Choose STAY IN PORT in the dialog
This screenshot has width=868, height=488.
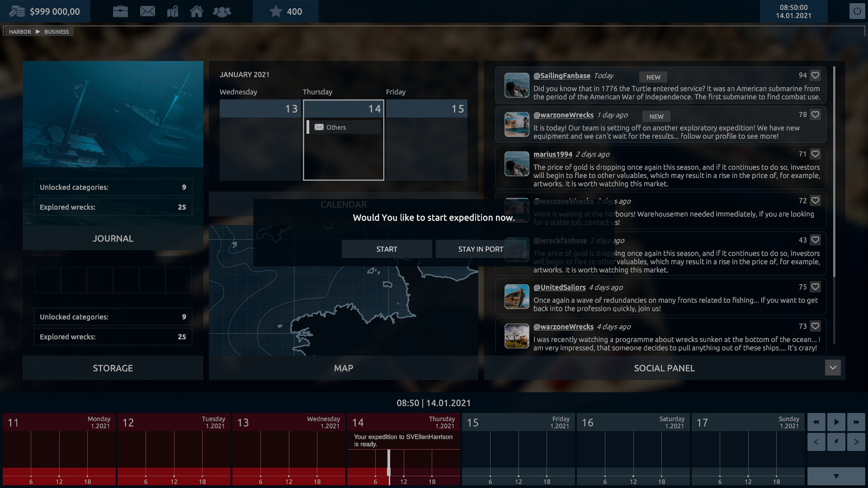click(480, 249)
